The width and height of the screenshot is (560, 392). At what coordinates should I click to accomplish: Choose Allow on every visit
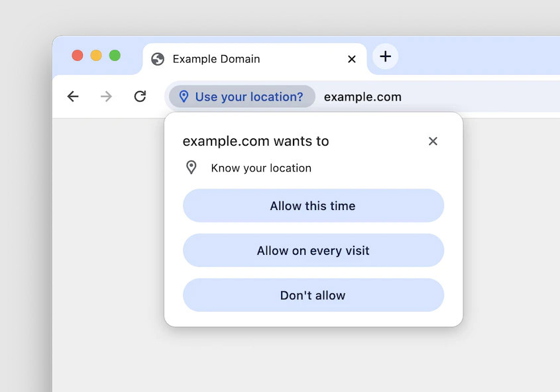coord(313,250)
